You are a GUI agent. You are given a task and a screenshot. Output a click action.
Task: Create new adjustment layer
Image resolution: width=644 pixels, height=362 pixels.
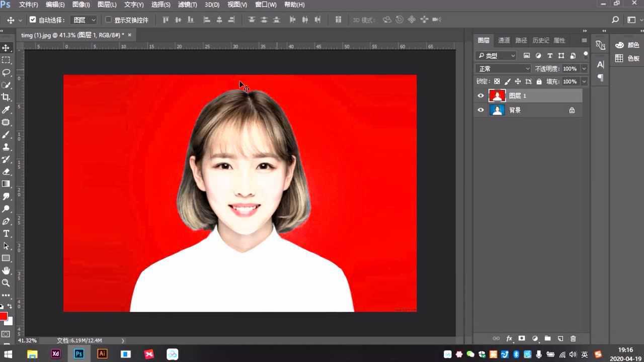click(x=535, y=338)
